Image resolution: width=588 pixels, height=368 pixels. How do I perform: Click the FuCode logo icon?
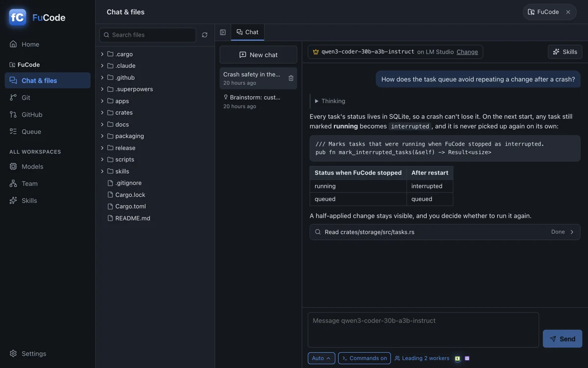(x=18, y=17)
